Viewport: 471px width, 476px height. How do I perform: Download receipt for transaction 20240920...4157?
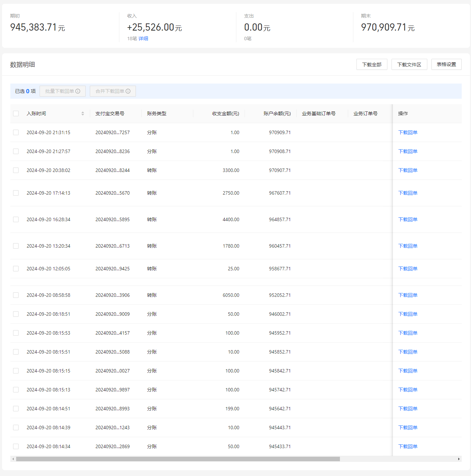tap(408, 333)
